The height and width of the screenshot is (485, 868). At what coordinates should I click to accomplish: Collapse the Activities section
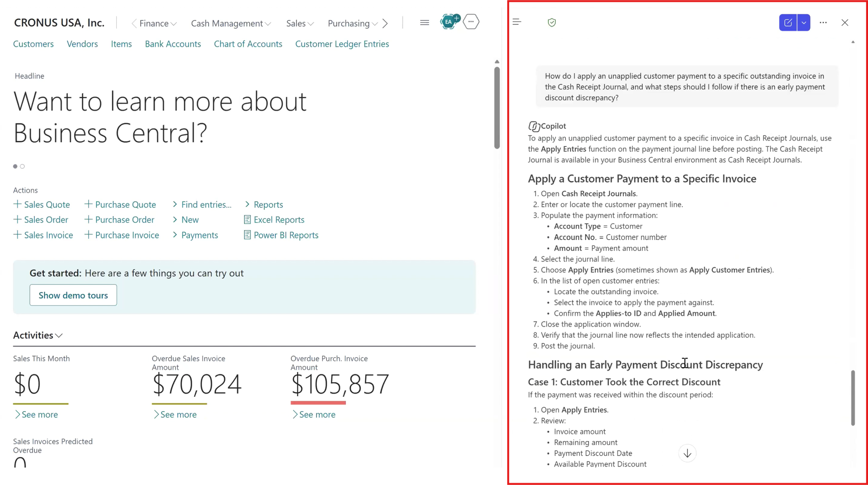pyautogui.click(x=38, y=335)
